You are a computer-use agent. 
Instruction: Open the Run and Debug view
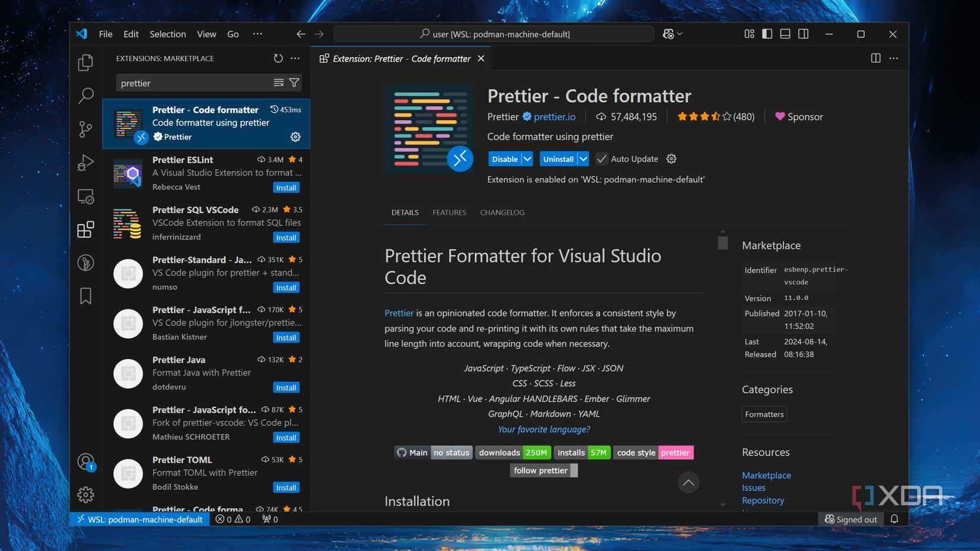pyautogui.click(x=86, y=162)
